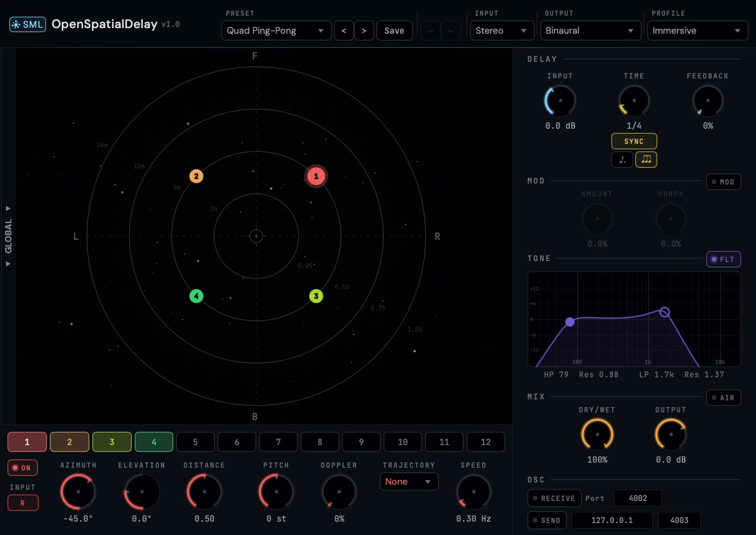Select orange source node 2 in field

196,176
